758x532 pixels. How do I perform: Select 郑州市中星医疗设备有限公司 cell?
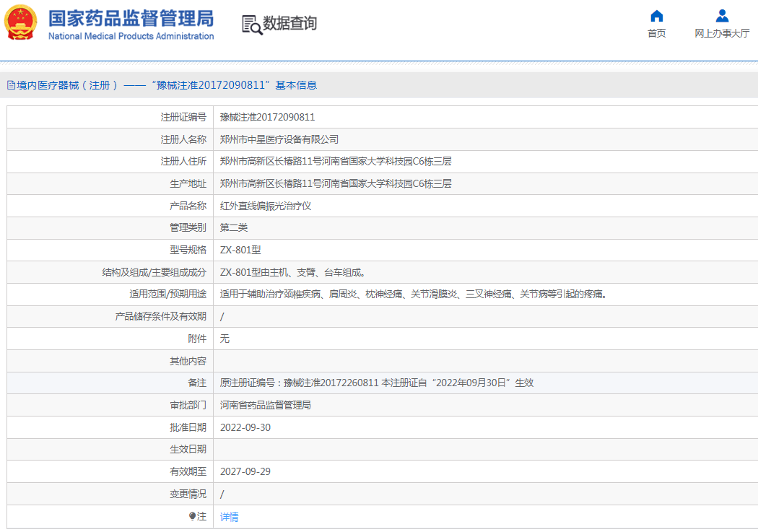279,139
